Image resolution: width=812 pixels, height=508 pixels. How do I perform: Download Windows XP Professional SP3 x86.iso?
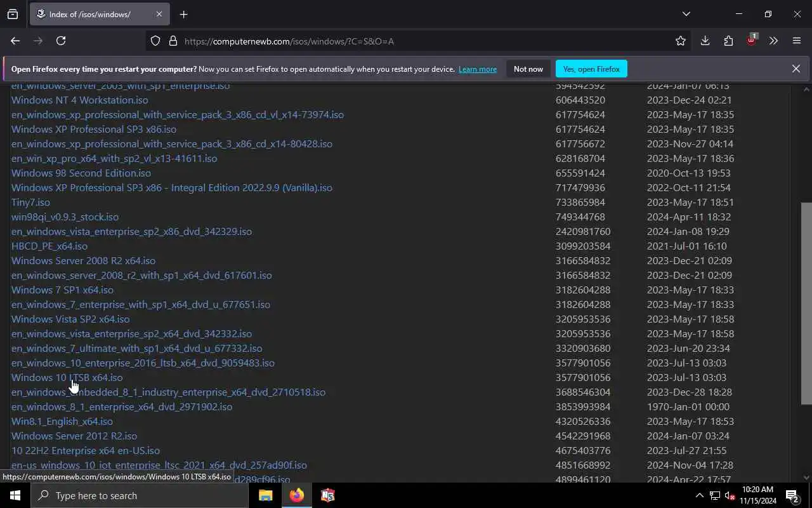click(94, 129)
